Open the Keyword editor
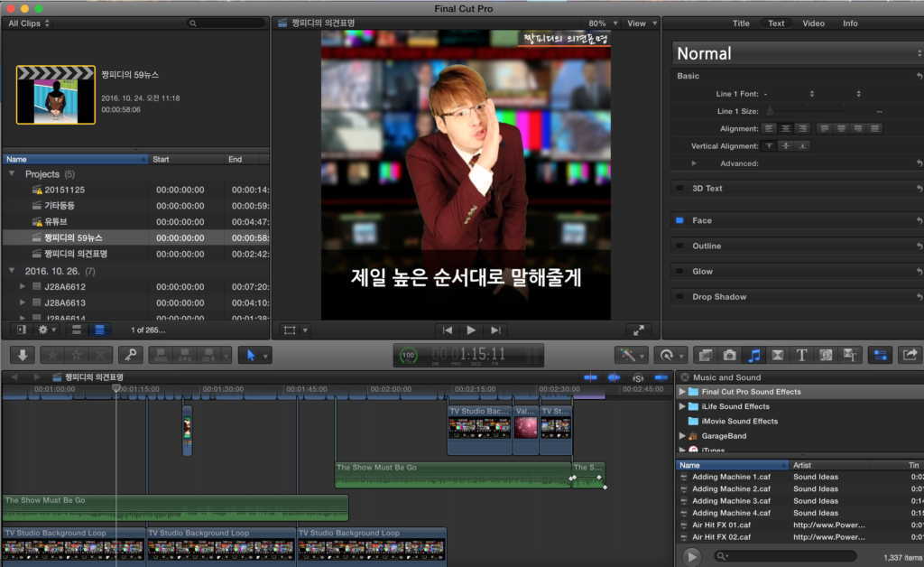 pyautogui.click(x=130, y=355)
